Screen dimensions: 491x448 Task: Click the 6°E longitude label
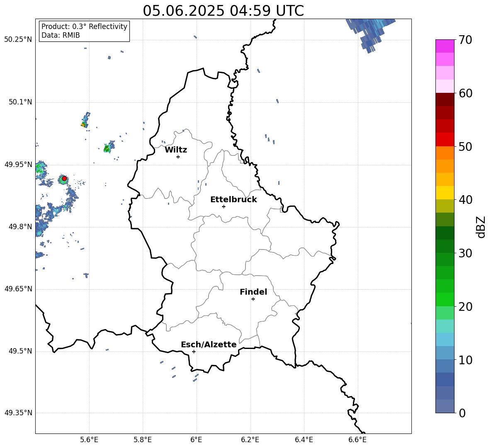(196, 440)
